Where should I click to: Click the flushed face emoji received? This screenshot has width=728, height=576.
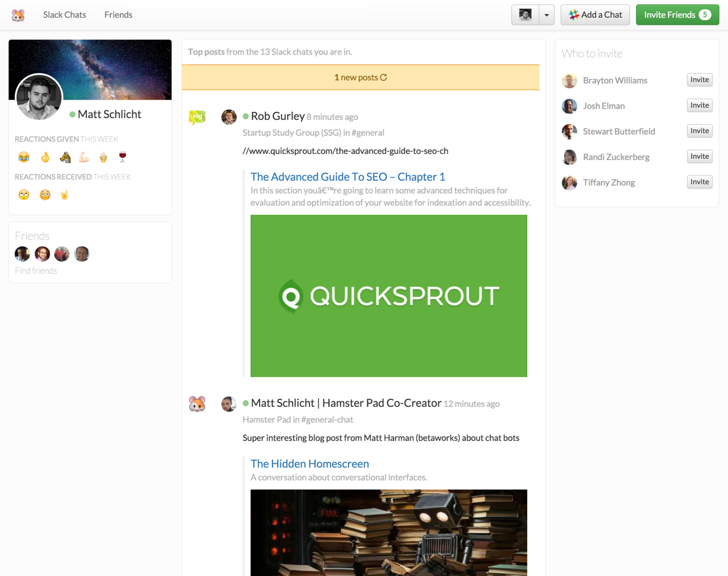[45, 195]
